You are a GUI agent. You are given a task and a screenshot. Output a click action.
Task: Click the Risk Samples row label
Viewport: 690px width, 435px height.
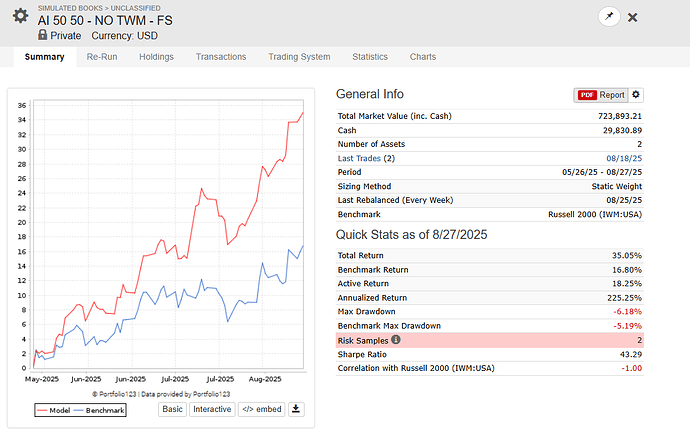coord(363,340)
